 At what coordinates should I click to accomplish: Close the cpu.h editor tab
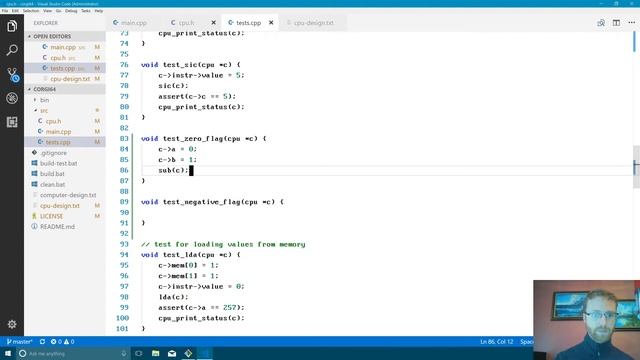click(x=213, y=23)
